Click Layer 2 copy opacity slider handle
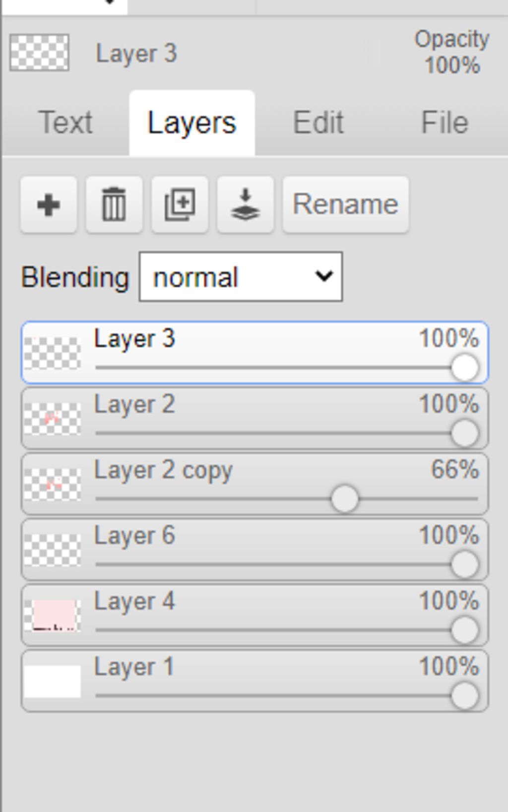The image size is (508, 812). point(344,499)
